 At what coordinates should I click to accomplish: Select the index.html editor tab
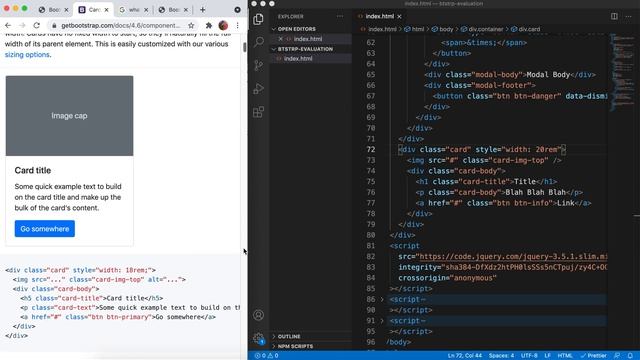pos(379,16)
